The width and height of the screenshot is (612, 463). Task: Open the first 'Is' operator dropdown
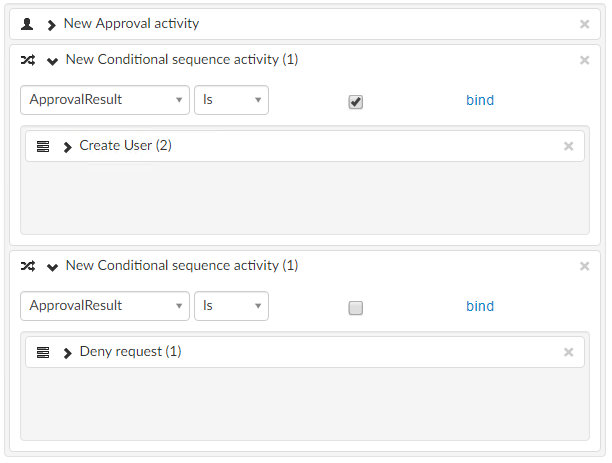231,100
